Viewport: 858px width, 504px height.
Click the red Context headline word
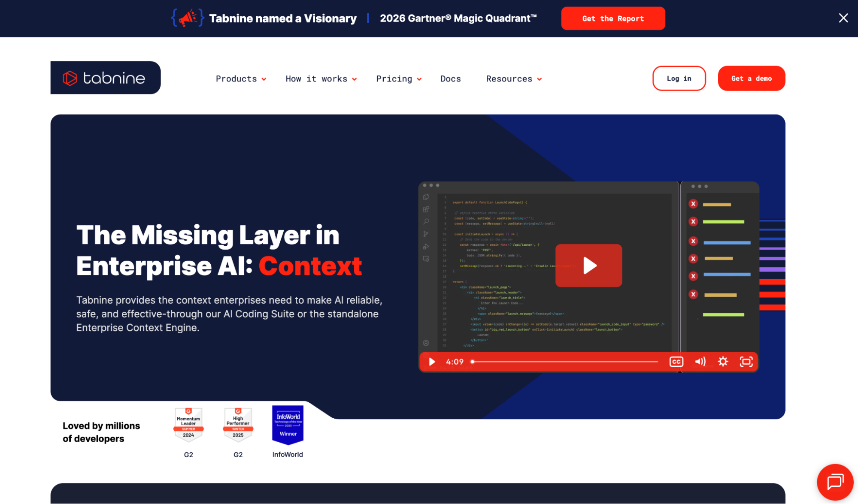310,266
